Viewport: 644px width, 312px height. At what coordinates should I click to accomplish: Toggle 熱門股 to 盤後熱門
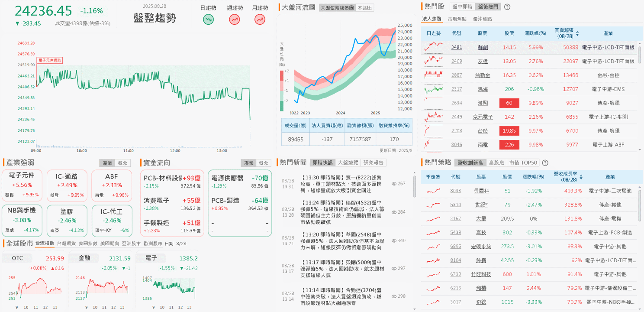pos(487,7)
